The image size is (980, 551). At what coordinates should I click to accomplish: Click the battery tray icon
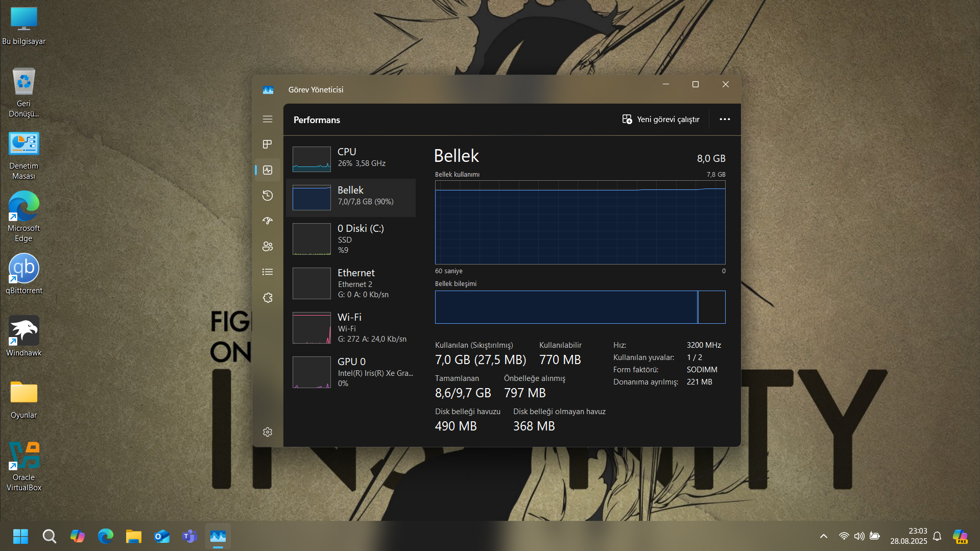tap(875, 536)
